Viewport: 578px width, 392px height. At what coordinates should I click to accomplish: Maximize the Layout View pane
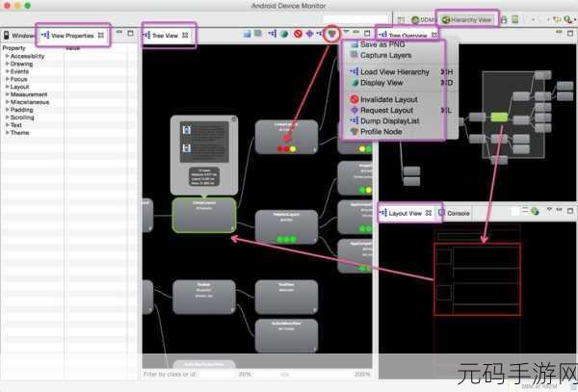tap(570, 211)
